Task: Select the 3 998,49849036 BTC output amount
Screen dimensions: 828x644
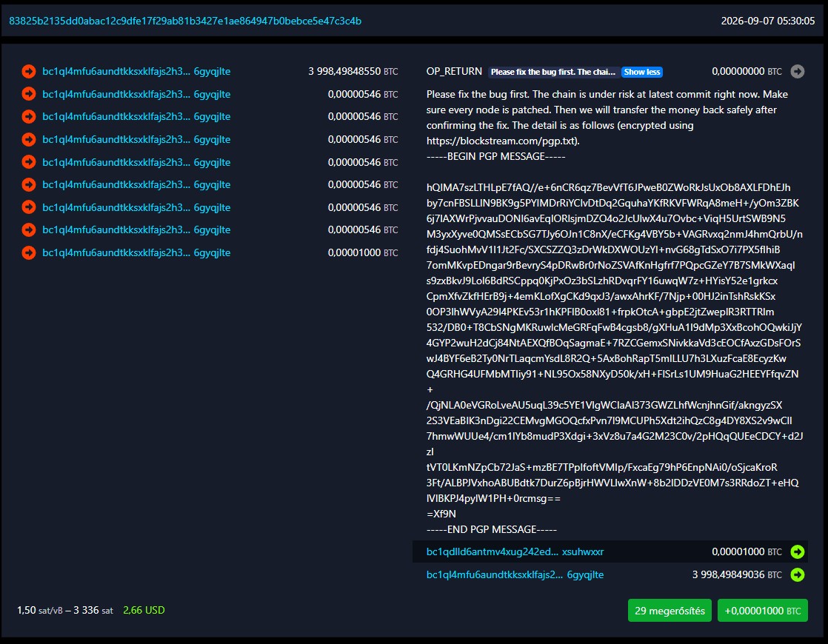Action: click(x=737, y=575)
